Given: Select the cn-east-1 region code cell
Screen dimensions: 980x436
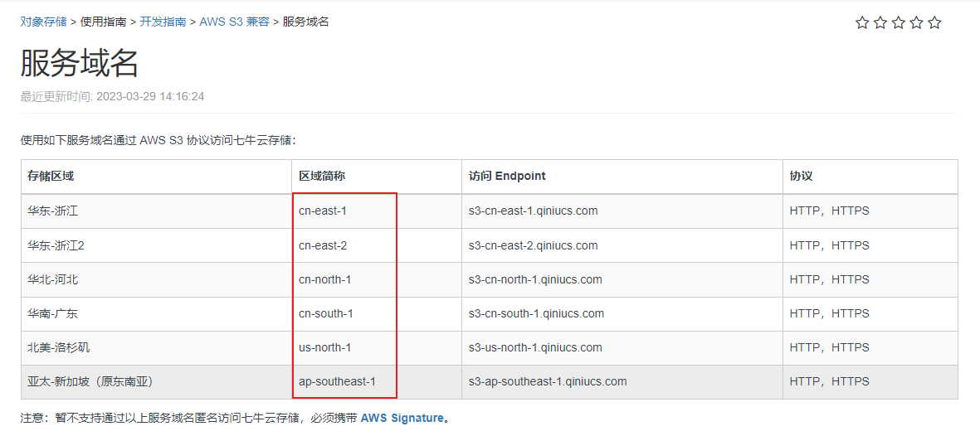Looking at the screenshot, I should (x=323, y=211).
